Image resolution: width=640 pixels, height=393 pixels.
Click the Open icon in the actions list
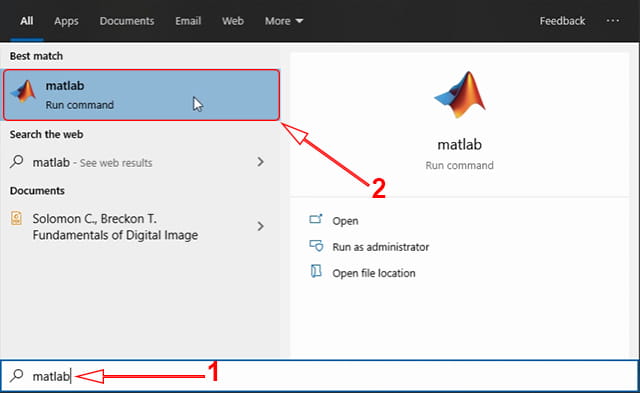(316, 220)
